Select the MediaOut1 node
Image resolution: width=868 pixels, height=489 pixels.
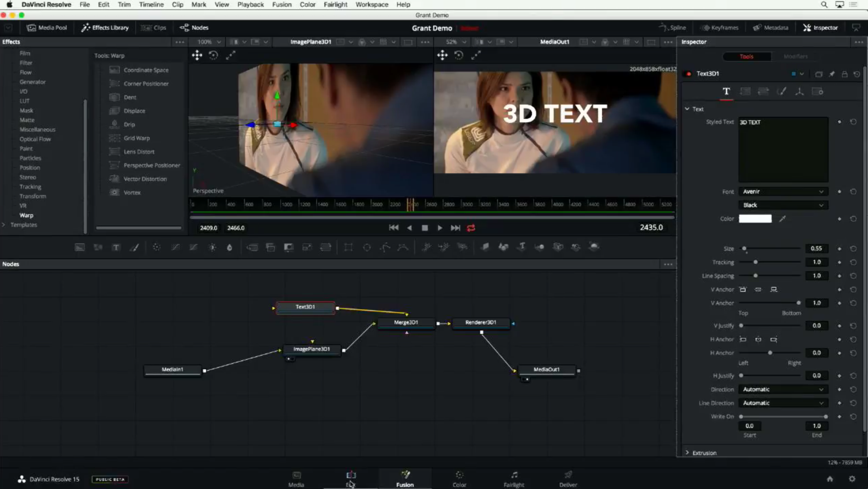pyautogui.click(x=546, y=370)
